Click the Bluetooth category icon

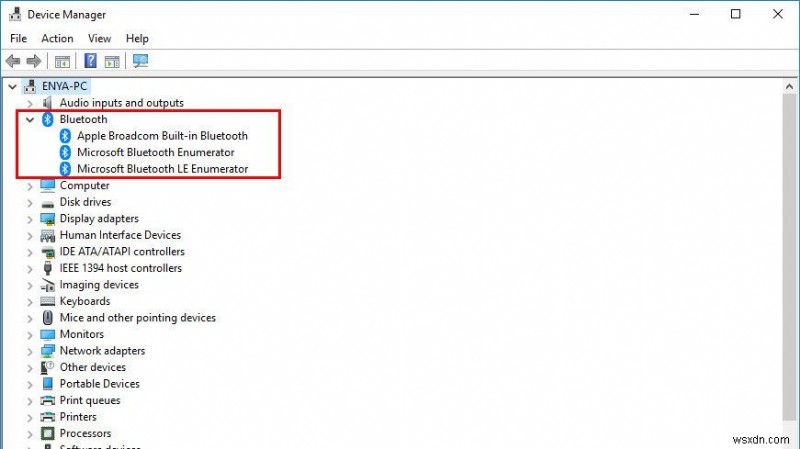(x=47, y=119)
